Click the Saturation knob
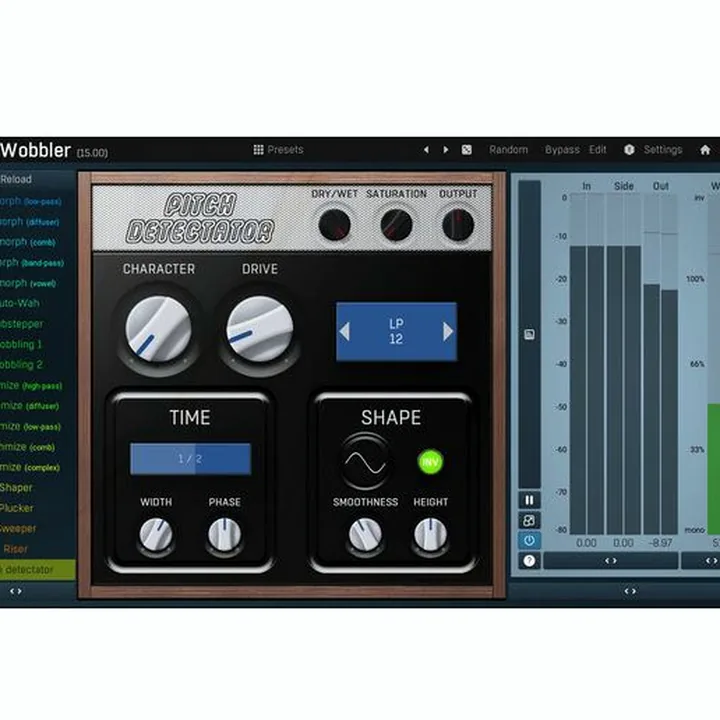The height and width of the screenshot is (720, 720). pyautogui.click(x=396, y=225)
